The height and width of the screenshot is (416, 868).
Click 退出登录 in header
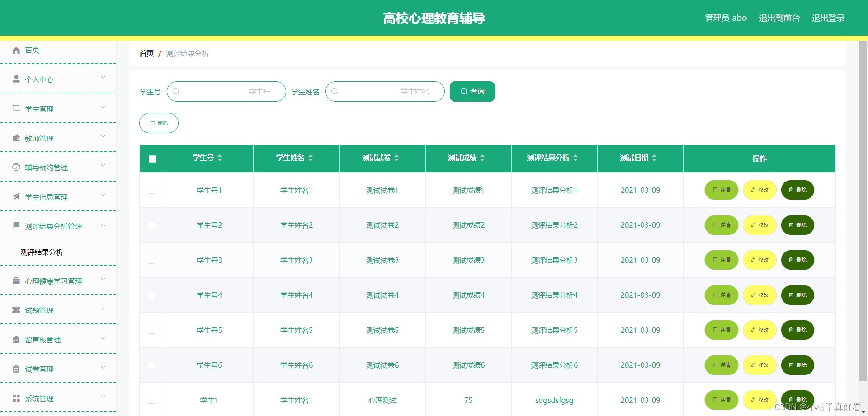[828, 18]
